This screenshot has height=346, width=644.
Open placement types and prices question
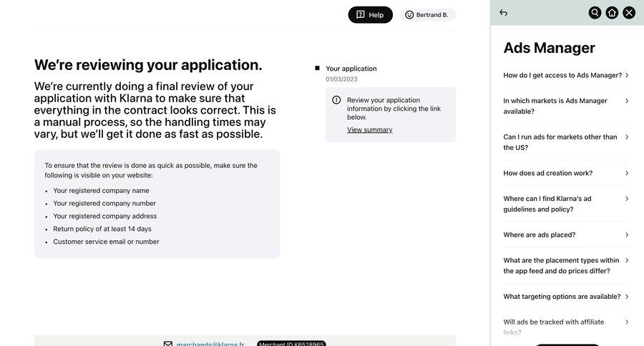click(x=565, y=265)
